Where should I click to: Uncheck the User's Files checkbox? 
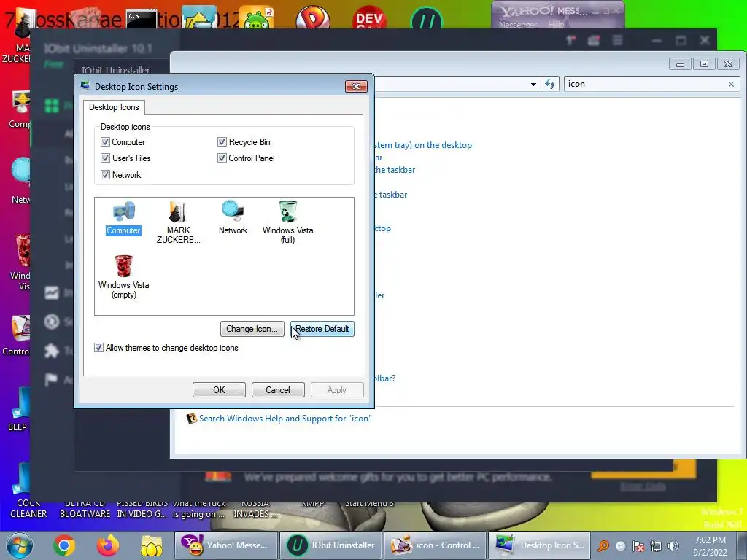(x=105, y=158)
